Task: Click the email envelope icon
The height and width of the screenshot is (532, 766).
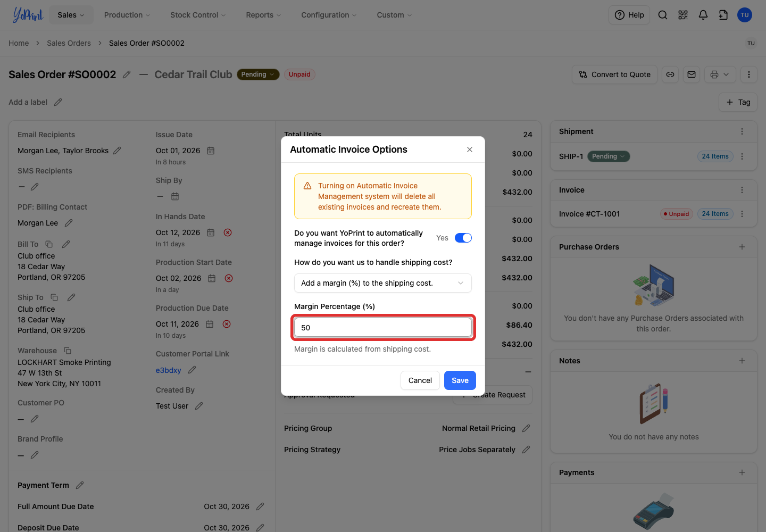Action: pyautogui.click(x=692, y=74)
